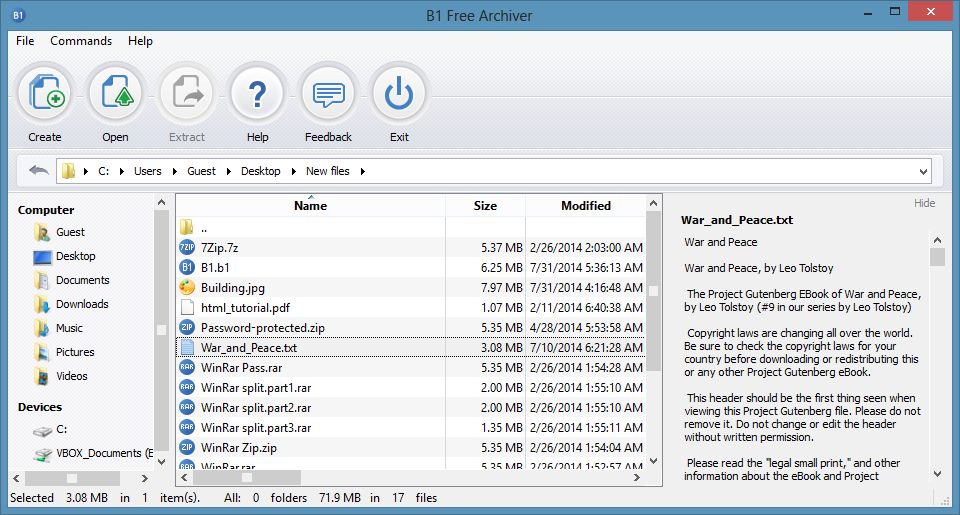The image size is (960, 515).
Task: Click the preview panel scrollbar thumb
Action: tap(937, 257)
